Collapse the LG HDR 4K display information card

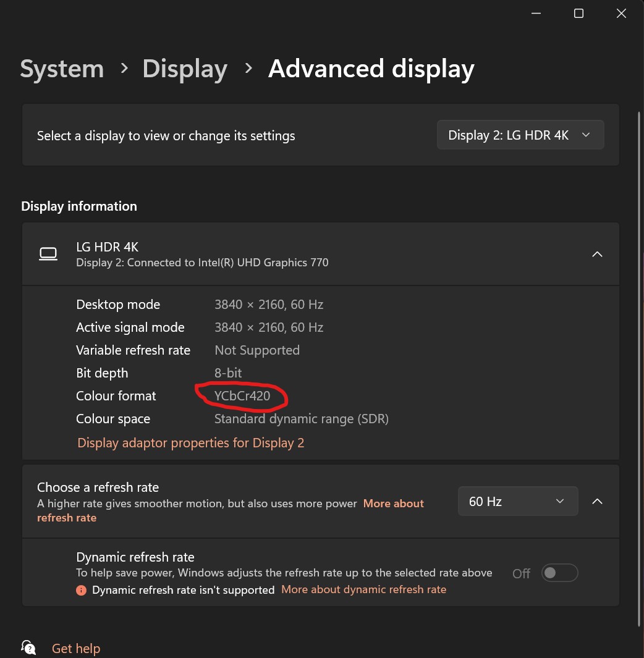597,253
